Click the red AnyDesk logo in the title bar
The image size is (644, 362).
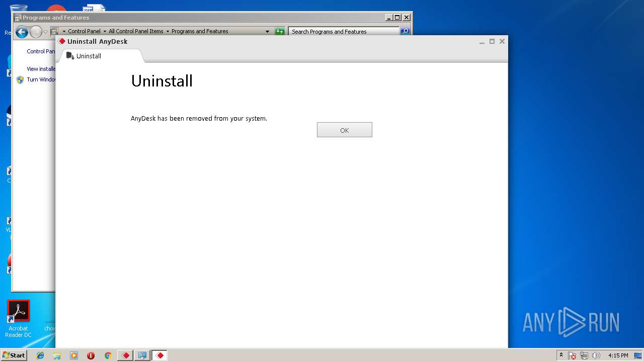(x=62, y=41)
